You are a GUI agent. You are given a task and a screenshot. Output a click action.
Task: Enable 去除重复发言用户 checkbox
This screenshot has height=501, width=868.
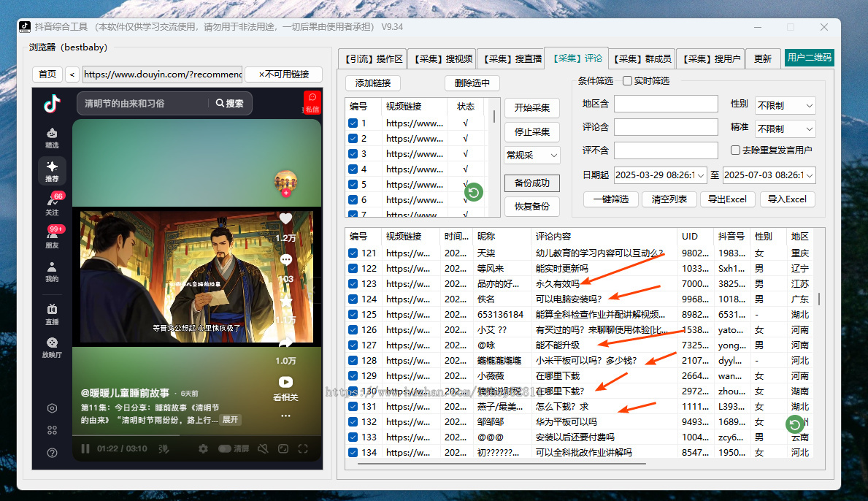tap(735, 150)
